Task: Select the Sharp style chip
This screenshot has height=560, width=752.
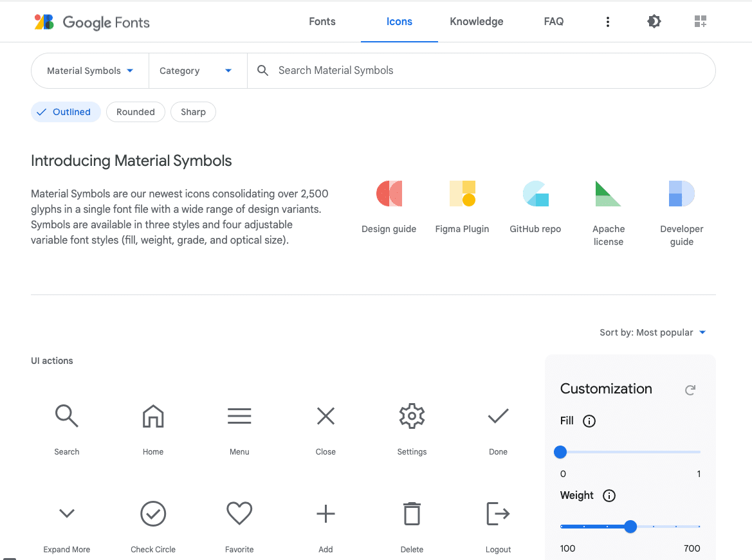Action: [x=193, y=112]
